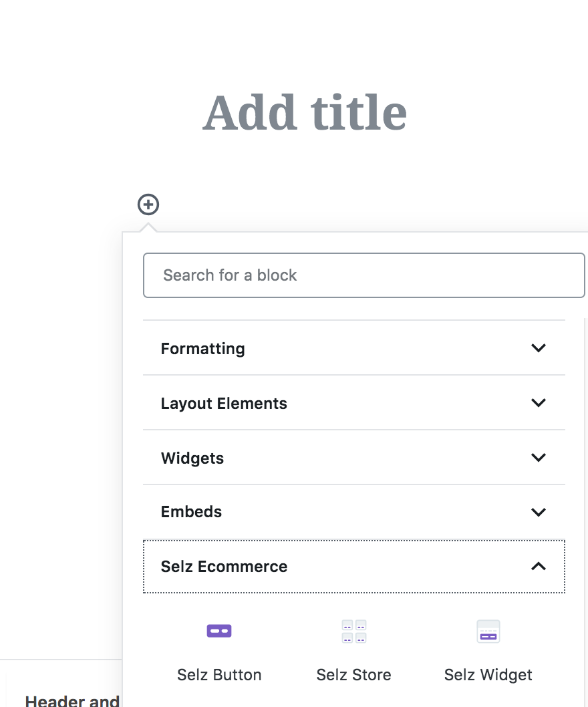Expand Widgets section chevron
The width and height of the screenshot is (588, 707).
pos(539,458)
